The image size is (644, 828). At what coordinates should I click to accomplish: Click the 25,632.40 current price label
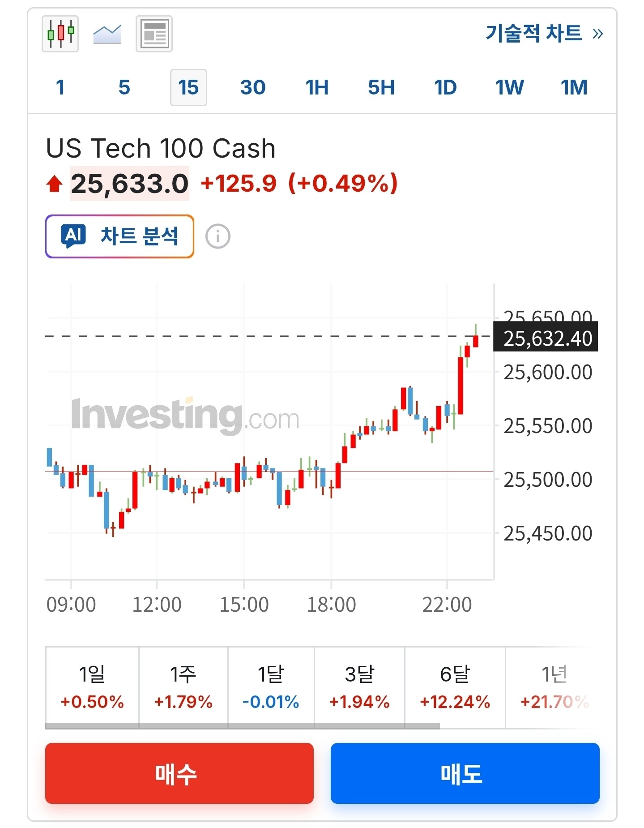(x=546, y=339)
